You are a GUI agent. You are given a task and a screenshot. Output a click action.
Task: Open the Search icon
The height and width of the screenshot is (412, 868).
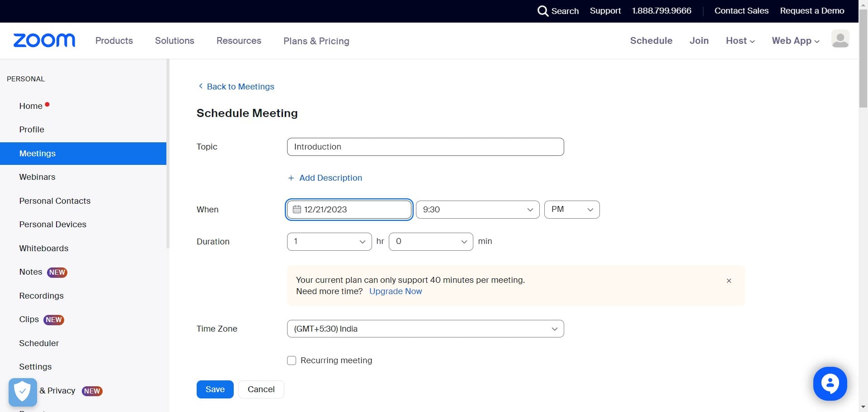tap(542, 11)
